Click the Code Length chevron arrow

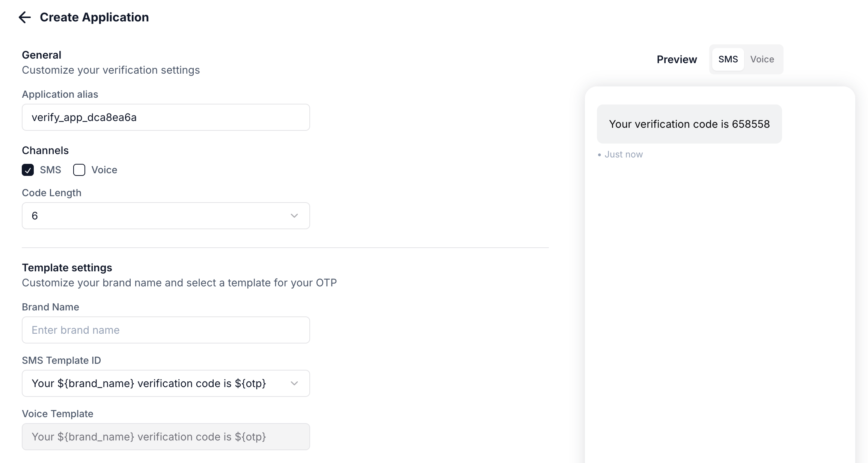point(294,216)
